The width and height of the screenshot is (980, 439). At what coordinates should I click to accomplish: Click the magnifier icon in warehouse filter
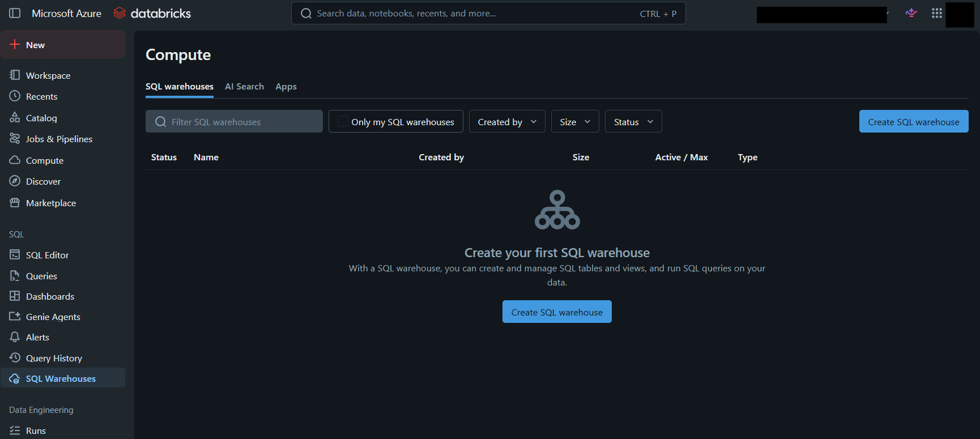tap(161, 122)
